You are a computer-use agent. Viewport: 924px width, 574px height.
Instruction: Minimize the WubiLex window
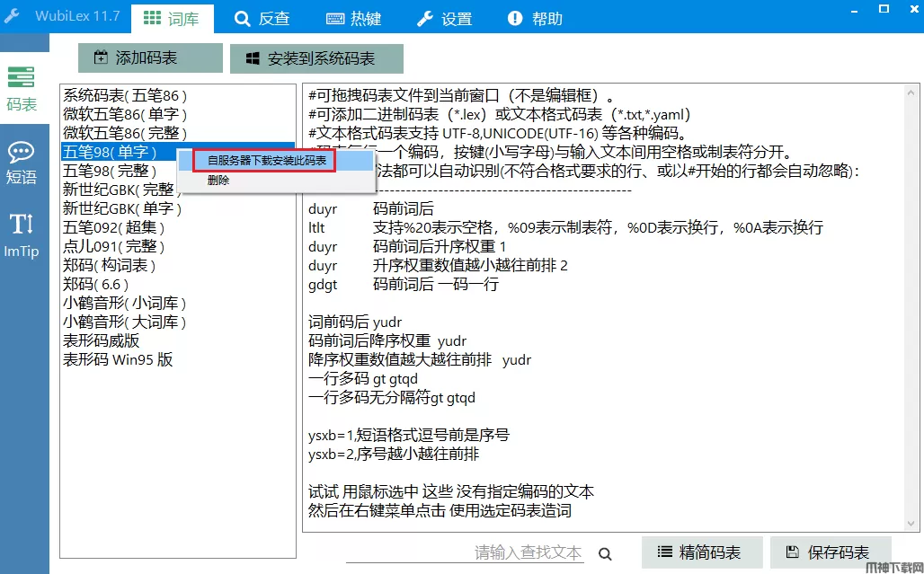pos(855,9)
